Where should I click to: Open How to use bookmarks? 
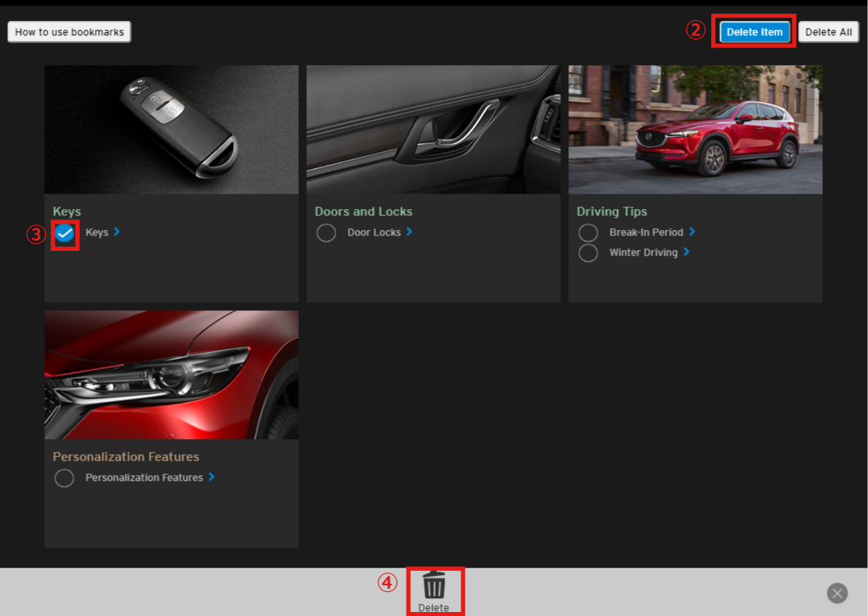pos(69,31)
